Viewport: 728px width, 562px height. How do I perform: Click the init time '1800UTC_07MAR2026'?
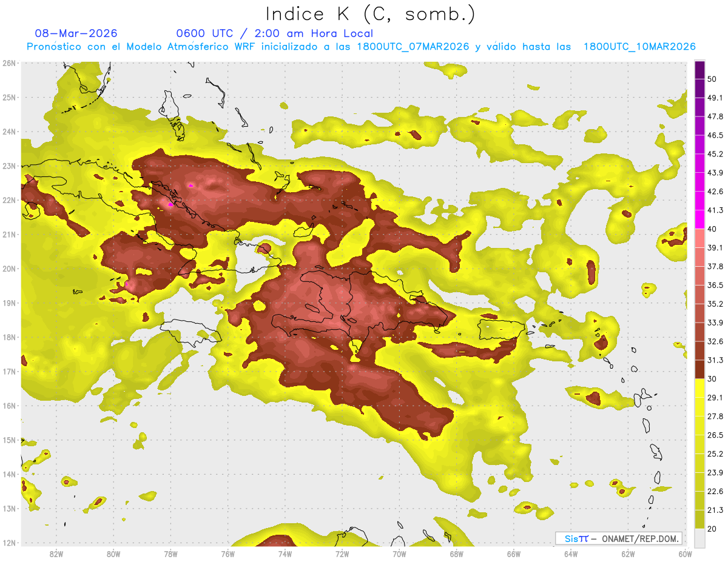coord(411,47)
